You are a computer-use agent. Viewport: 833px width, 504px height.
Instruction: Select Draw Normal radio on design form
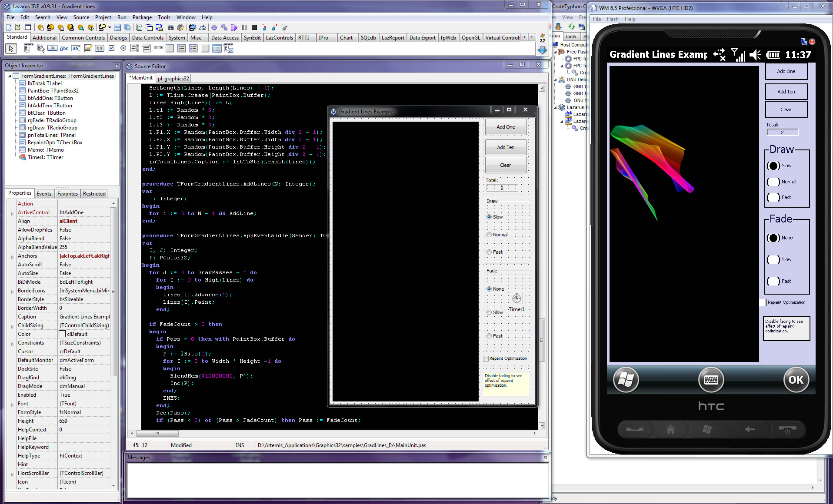(x=489, y=235)
